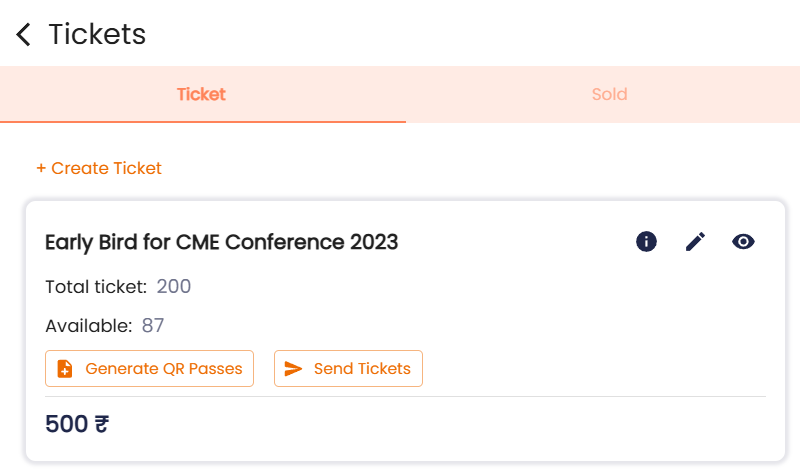Click the total ticket count 200
This screenshot has height=476, width=800.
pos(174,286)
